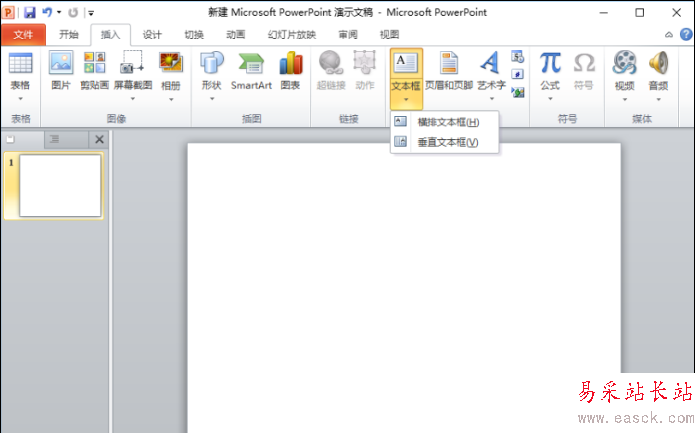The height and width of the screenshot is (433, 695).
Task: Expand the Photo Album (相册) dropdown arrow
Action: (x=171, y=100)
